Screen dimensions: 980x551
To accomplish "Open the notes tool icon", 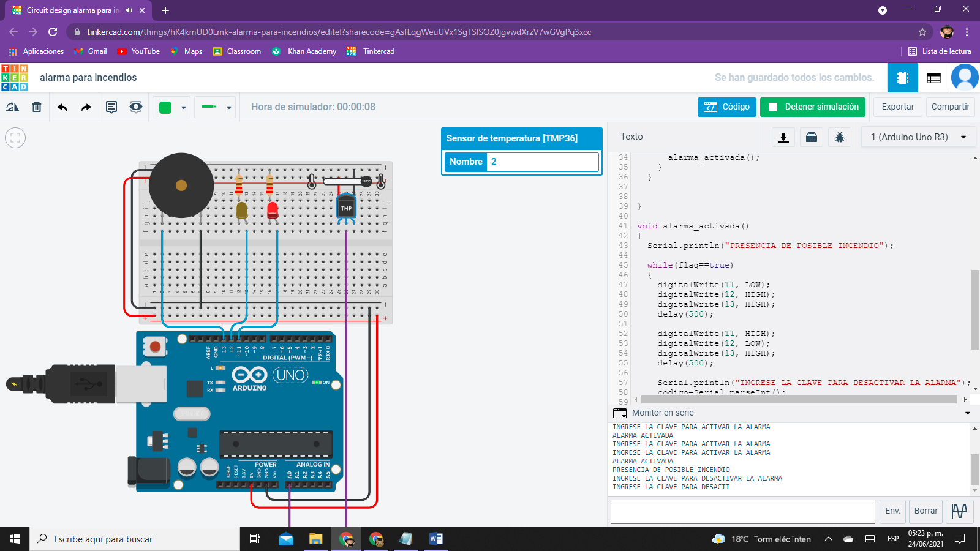I will pyautogui.click(x=111, y=107).
